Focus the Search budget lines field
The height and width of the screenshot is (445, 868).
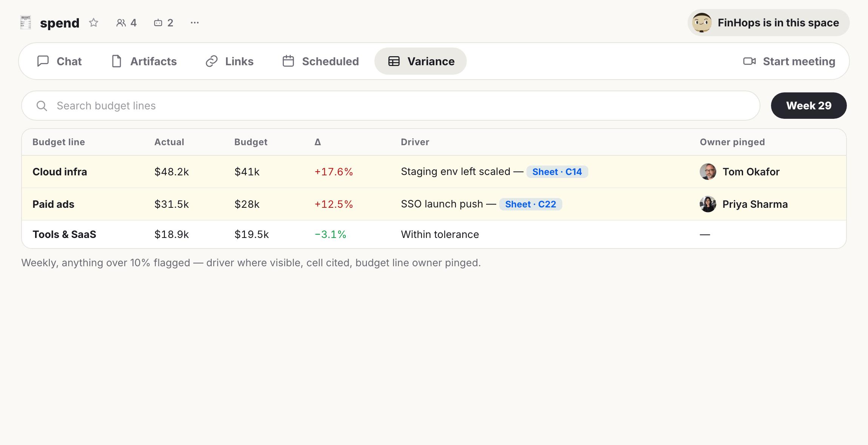point(391,106)
